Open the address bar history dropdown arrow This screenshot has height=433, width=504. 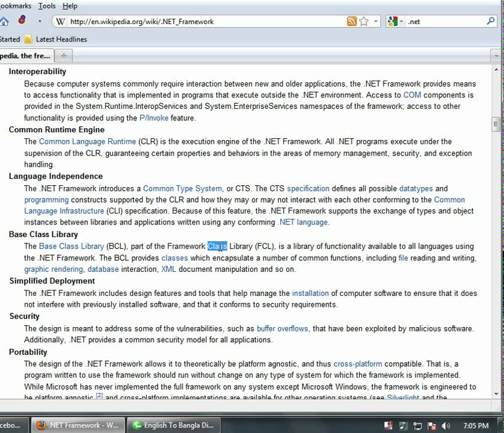(x=375, y=22)
